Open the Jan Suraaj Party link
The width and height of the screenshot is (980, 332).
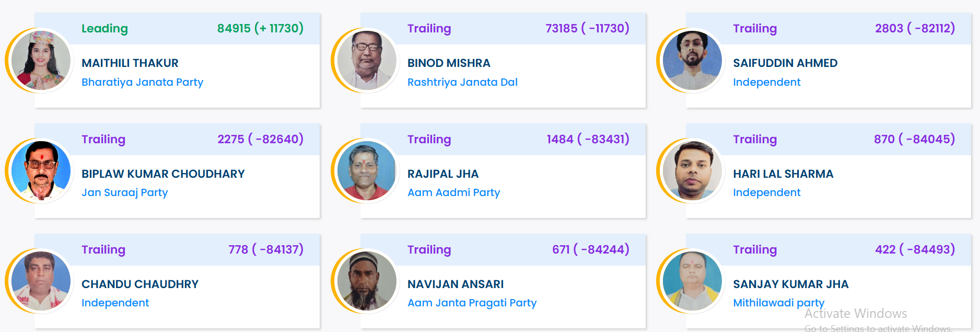[125, 192]
